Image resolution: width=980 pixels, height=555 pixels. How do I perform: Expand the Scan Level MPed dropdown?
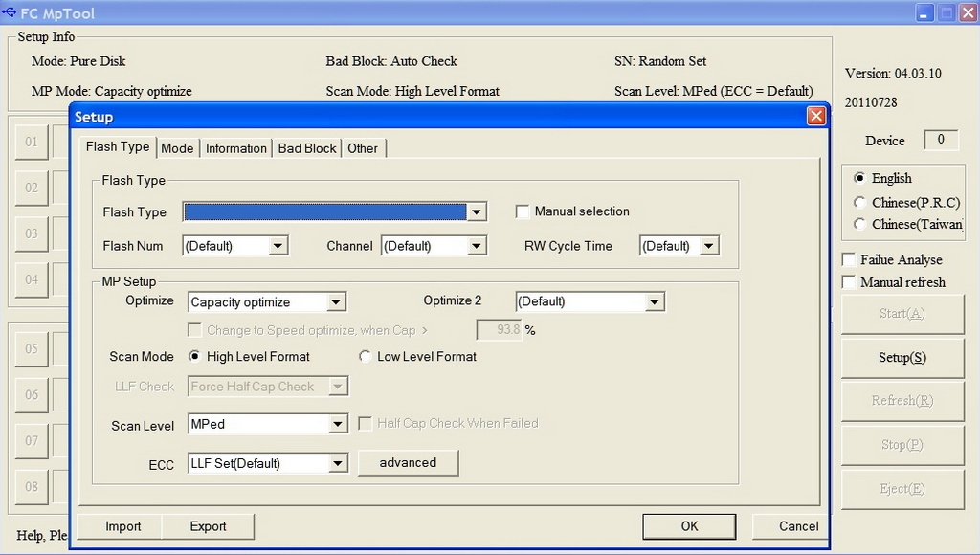coord(337,424)
